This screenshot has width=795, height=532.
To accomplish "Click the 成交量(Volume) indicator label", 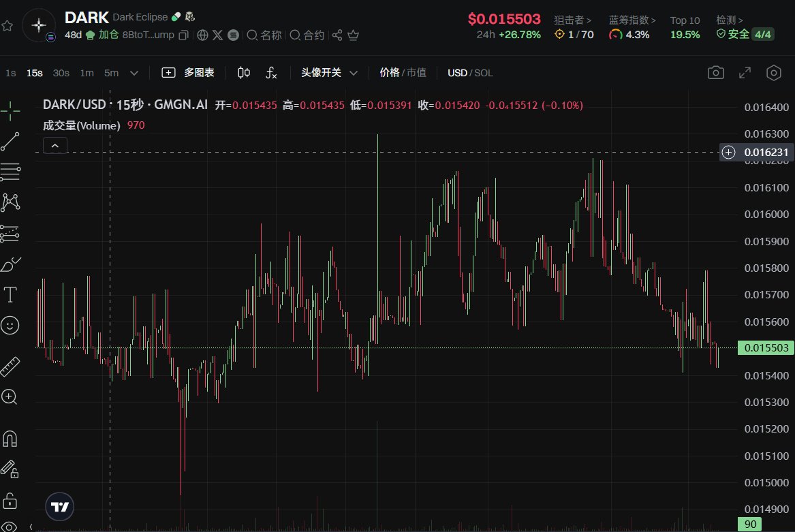I will click(82, 125).
